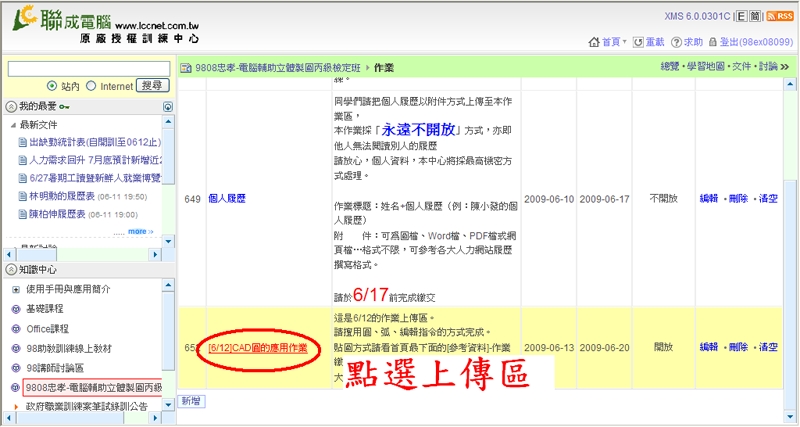Image resolution: width=800 pixels, height=427 pixels.
Task: Open the 首頁 home dropdown menu
Action: pos(608,42)
